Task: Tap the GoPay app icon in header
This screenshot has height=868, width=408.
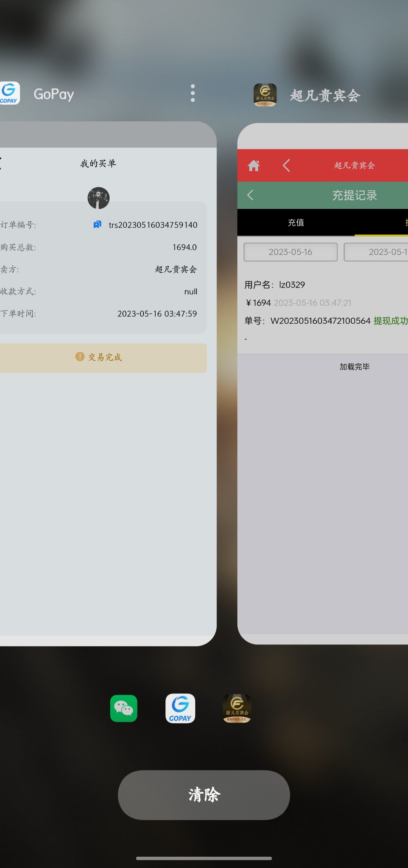Action: (x=9, y=93)
